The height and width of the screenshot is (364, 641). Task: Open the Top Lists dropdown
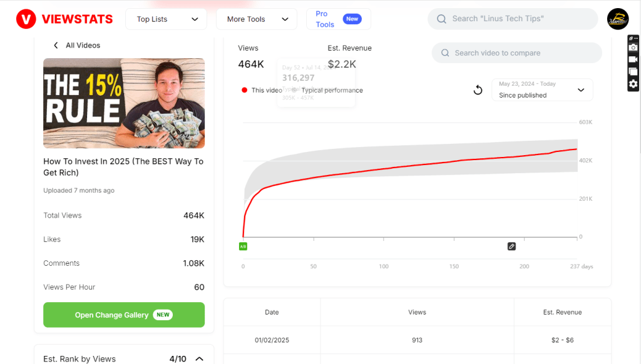[x=166, y=19]
